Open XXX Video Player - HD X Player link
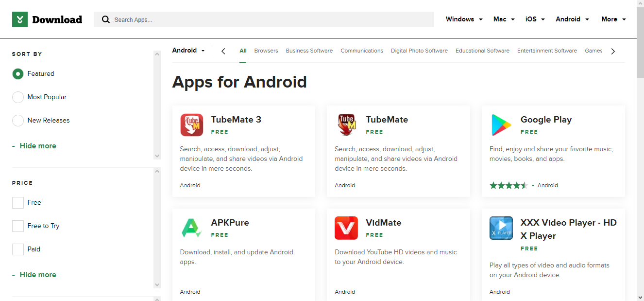 568,230
